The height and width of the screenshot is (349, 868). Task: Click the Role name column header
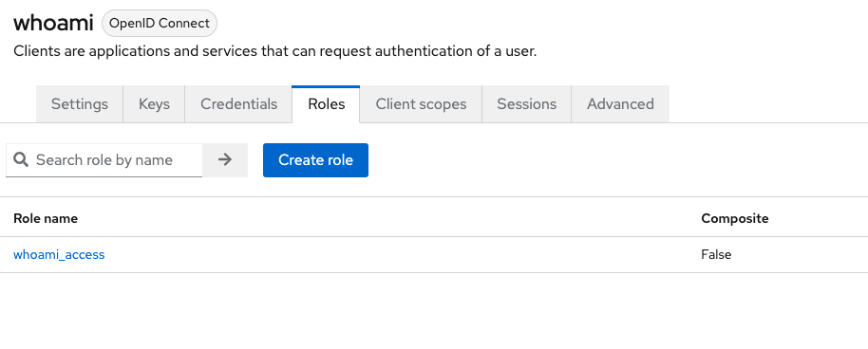click(x=46, y=218)
